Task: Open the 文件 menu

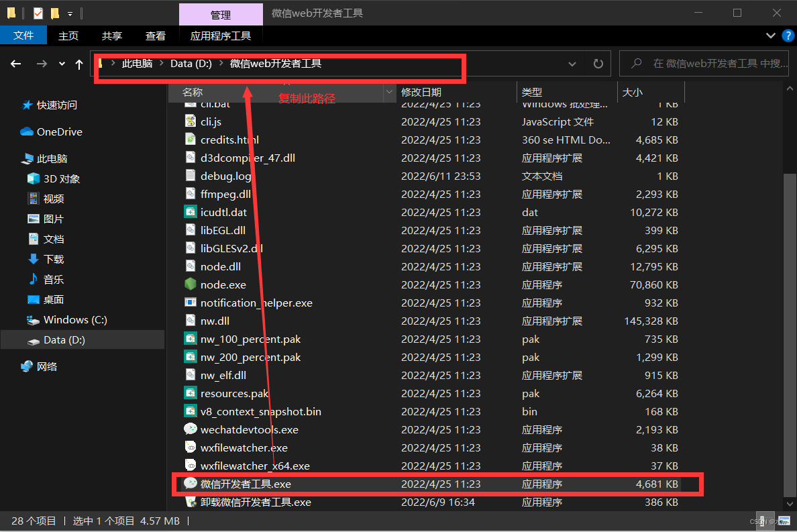Action: 23,36
